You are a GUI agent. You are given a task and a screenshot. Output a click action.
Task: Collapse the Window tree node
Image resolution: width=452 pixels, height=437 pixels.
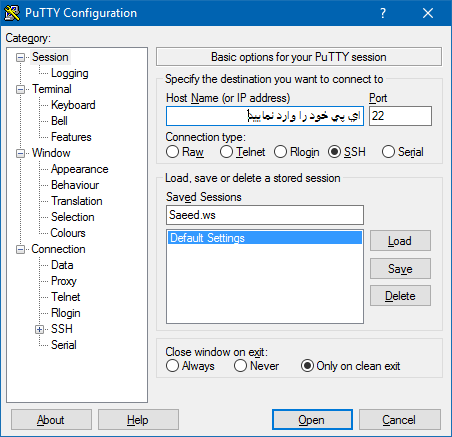pyautogui.click(x=20, y=154)
